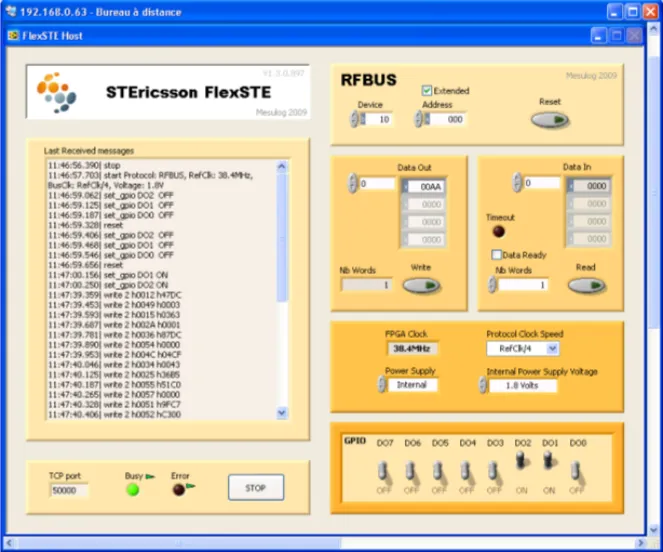Turn off the DO1 GPIO switch

pyautogui.click(x=549, y=461)
